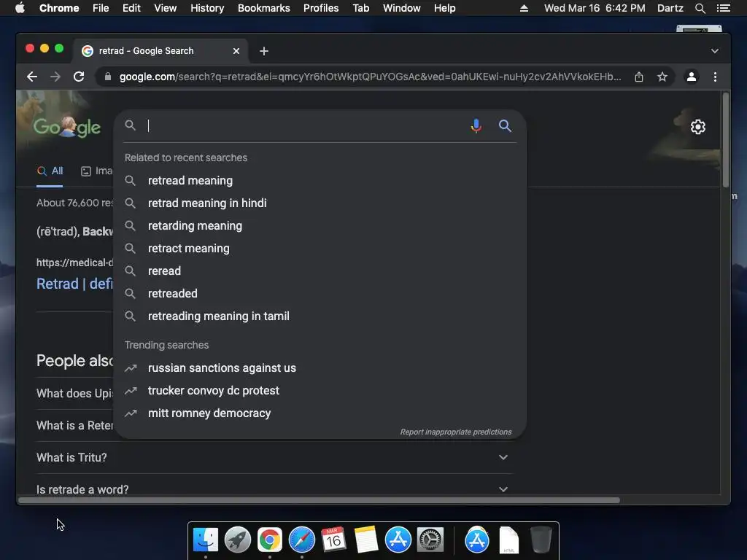Screen dimensions: 747x560
Task: Open System Preferences from the dock
Action: coord(430,540)
